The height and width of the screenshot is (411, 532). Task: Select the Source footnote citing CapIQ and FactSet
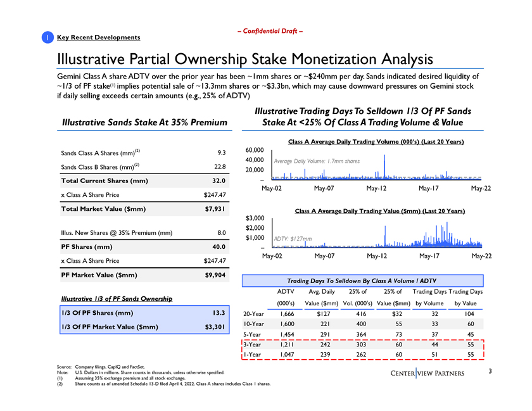(x=101, y=367)
